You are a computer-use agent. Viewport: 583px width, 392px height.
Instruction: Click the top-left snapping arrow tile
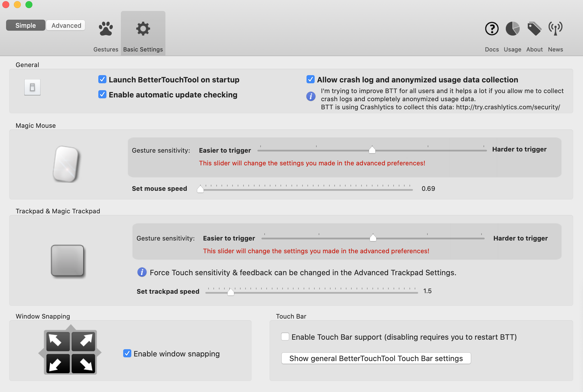[58, 341]
